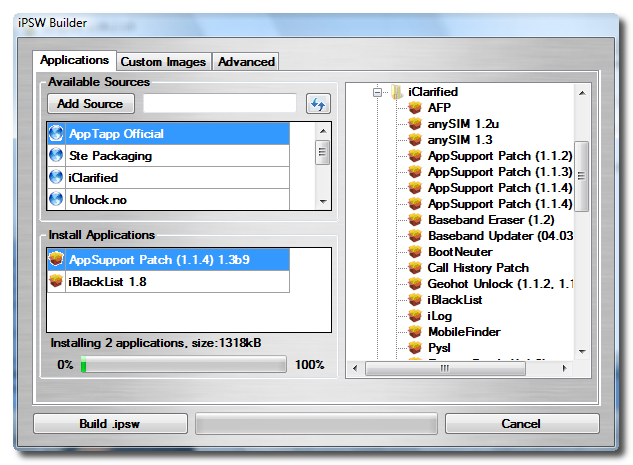Select iClarified in the sources list
Screen dimensions: 633x465
(169, 177)
